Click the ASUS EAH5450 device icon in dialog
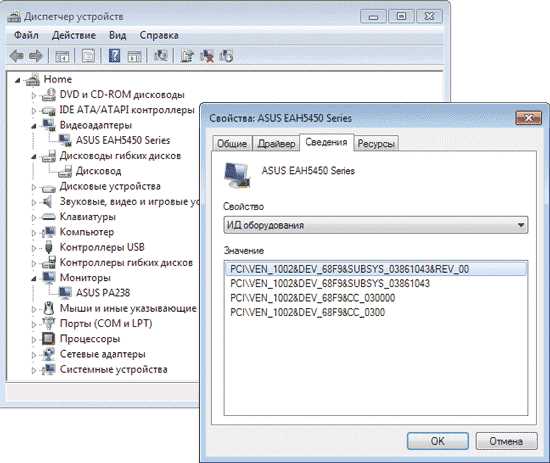Screen dimensions: 550x463 (237, 174)
